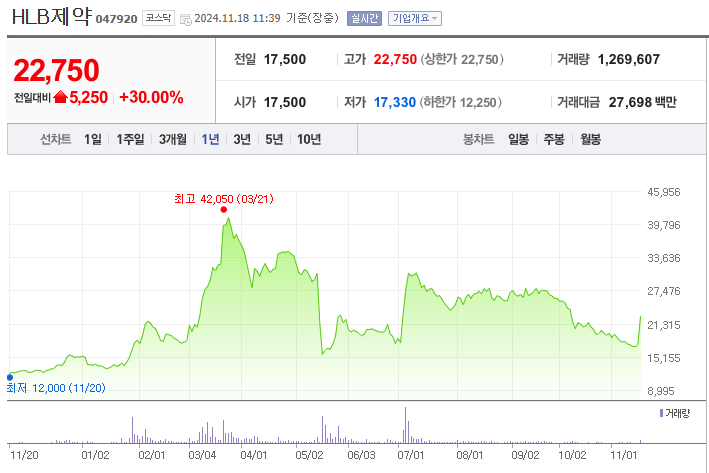Click the 5,250 price change value
709x473 pixels.
(88, 97)
